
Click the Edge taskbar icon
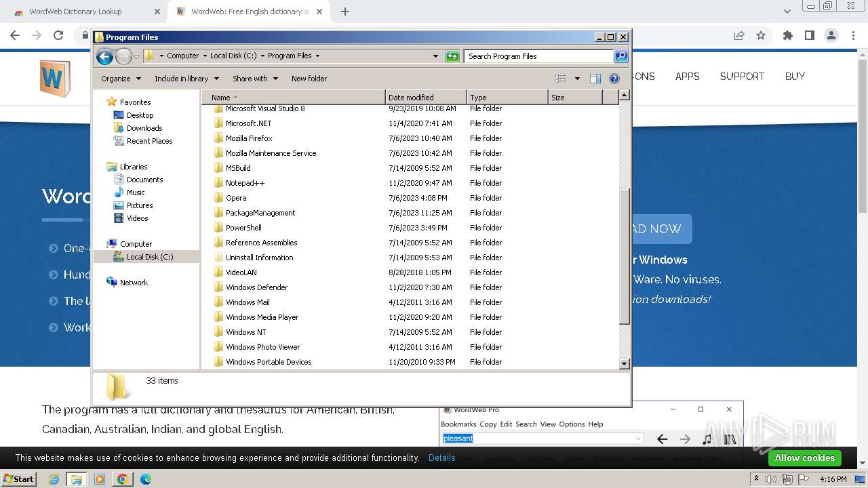coord(145,479)
